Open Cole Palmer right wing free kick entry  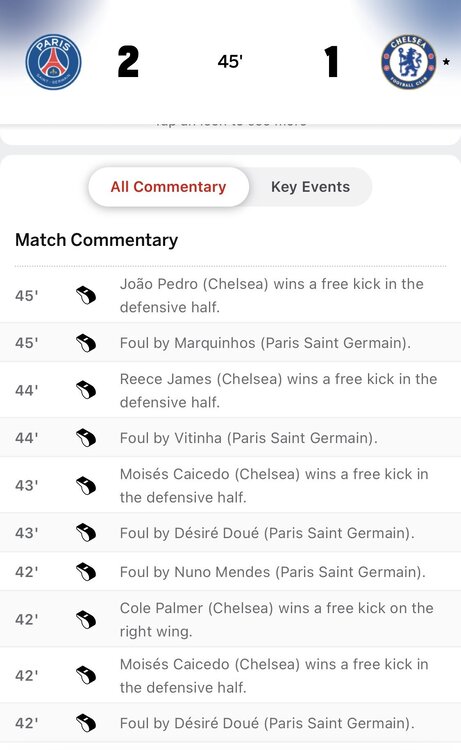230,619
